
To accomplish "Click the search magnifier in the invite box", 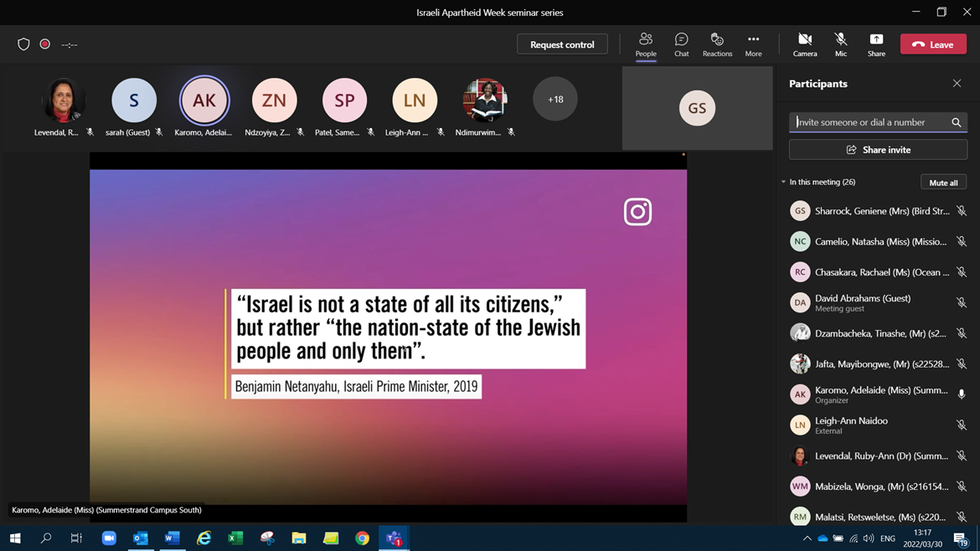I will click(x=957, y=122).
